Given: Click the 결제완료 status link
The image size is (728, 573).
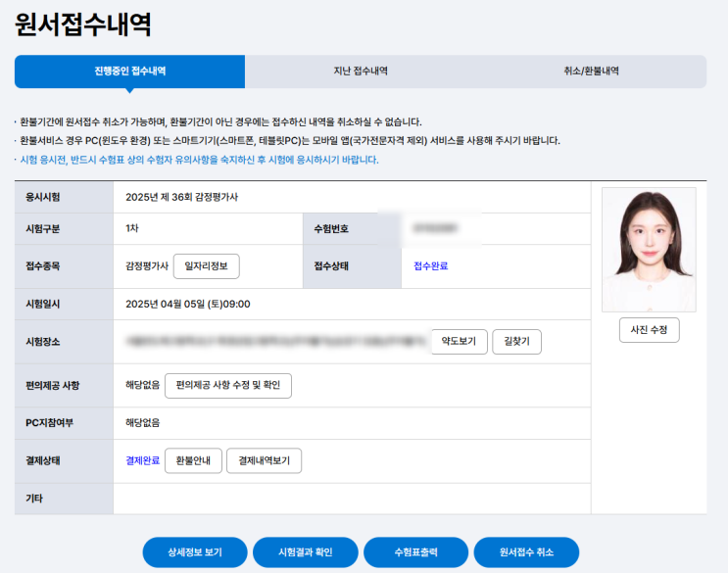Looking at the screenshot, I should point(142,460).
